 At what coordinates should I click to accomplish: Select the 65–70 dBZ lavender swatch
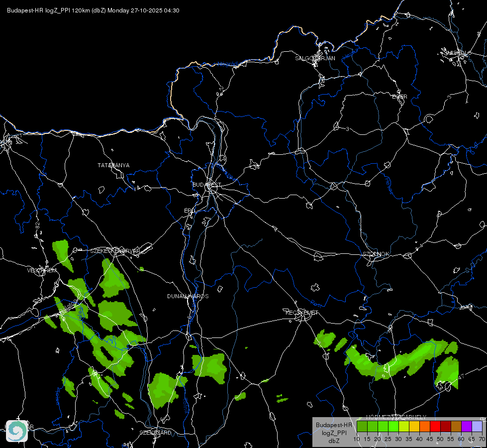click(477, 426)
